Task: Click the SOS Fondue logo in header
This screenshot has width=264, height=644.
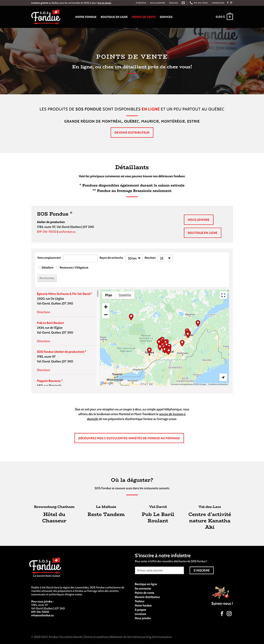Action: (46, 17)
